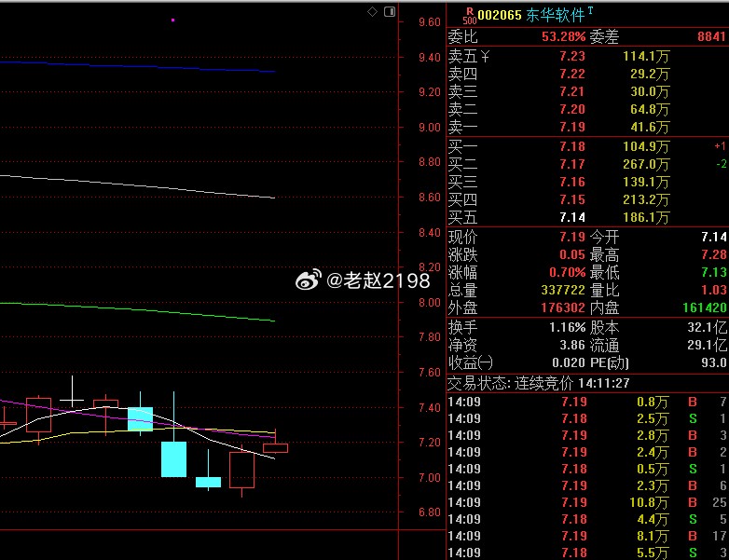Click the 买四 volume 213.2万
The height and width of the screenshot is (560, 729).
pos(646,199)
